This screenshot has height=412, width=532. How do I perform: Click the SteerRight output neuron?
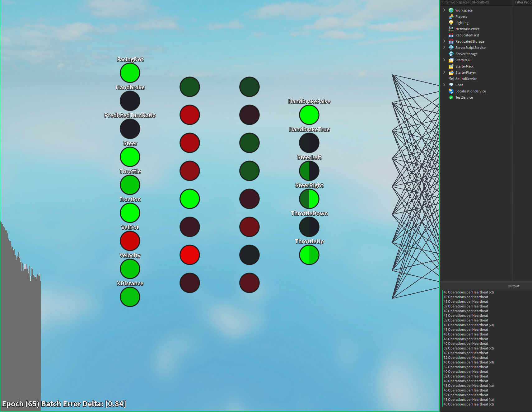309,199
